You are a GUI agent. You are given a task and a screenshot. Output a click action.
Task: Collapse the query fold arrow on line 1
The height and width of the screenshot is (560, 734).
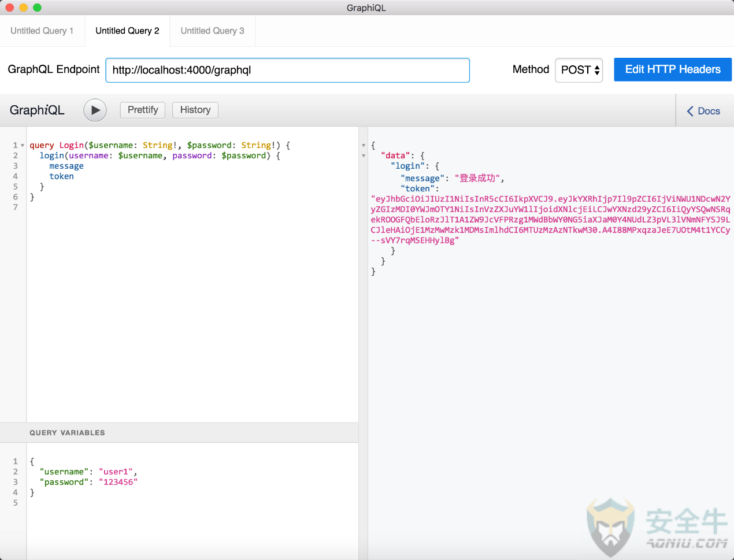(x=23, y=145)
